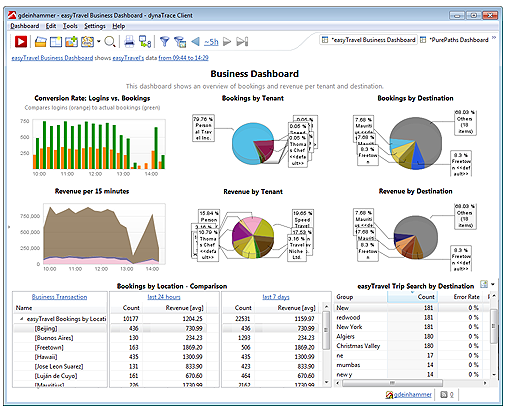This screenshot has width=509, height=410.
Task: Select the 'Algiers' row in the Trip Search table
Action: 412,337
